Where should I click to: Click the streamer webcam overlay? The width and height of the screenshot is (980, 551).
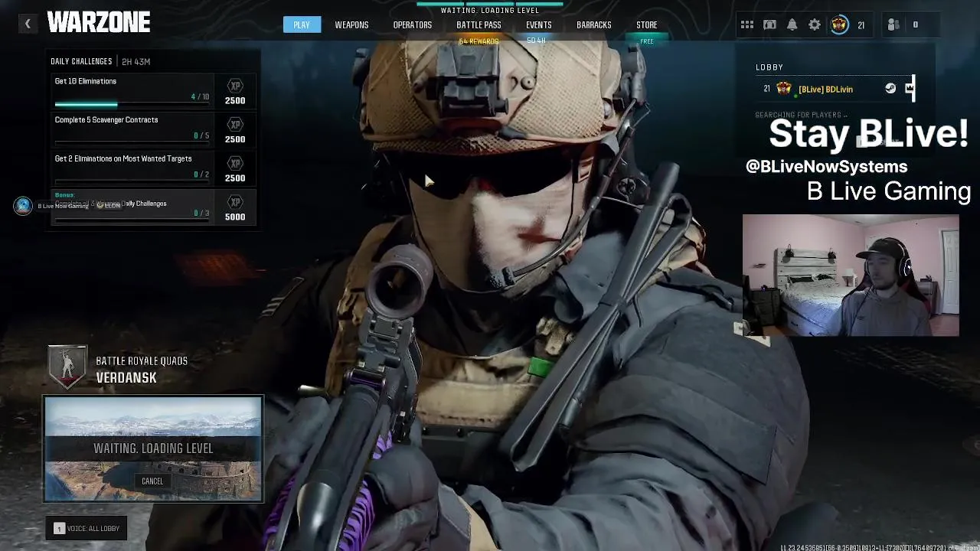point(851,275)
